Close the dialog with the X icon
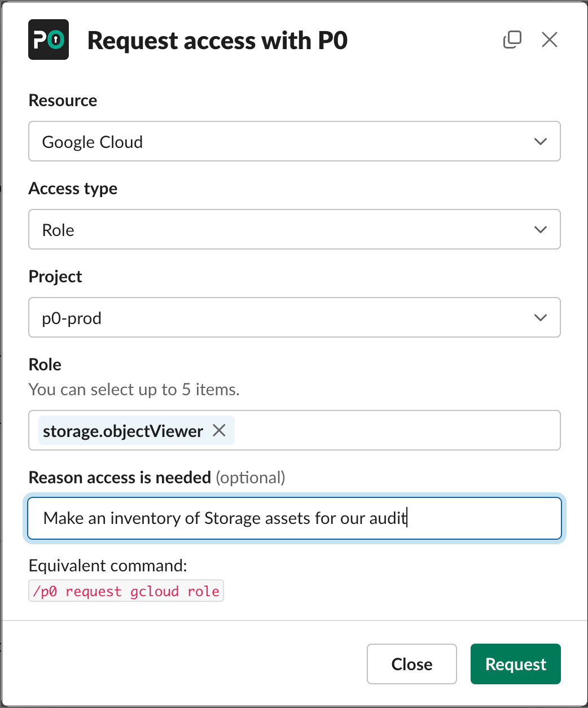The width and height of the screenshot is (588, 708). click(x=549, y=40)
